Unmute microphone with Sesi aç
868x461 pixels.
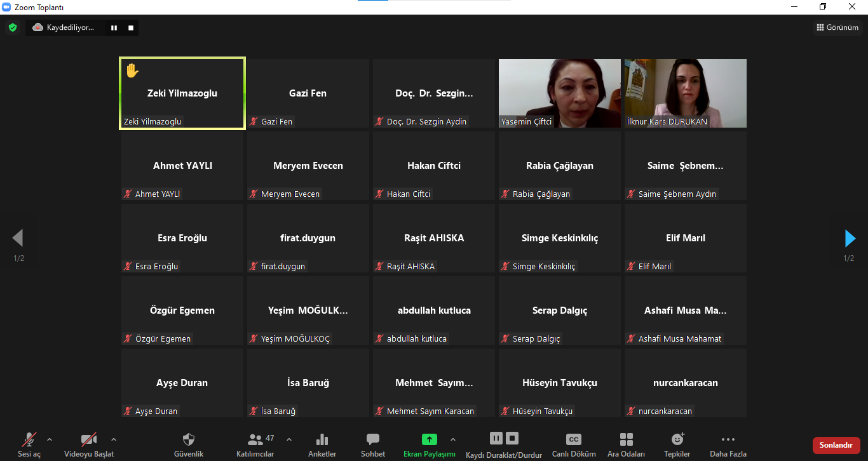[x=29, y=445]
